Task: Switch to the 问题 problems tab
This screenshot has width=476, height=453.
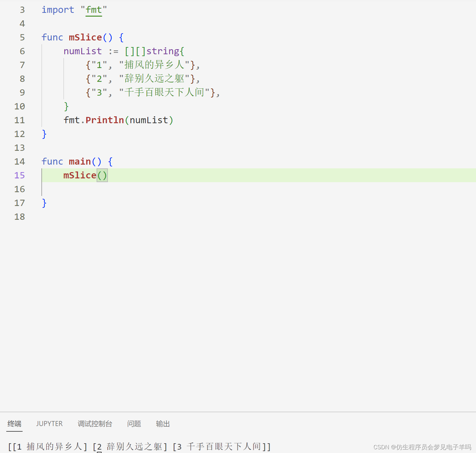Action: pyautogui.click(x=134, y=424)
